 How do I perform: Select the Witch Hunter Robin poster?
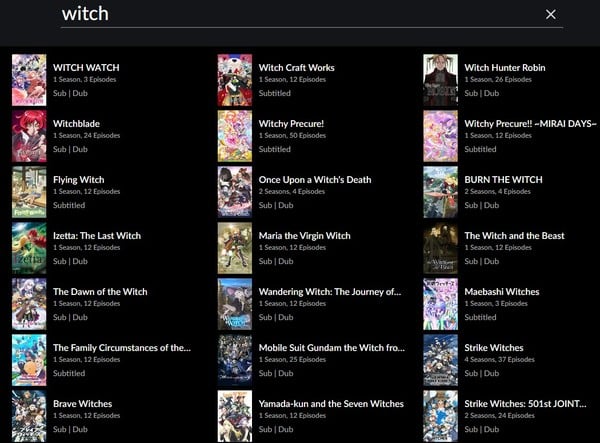click(440, 80)
